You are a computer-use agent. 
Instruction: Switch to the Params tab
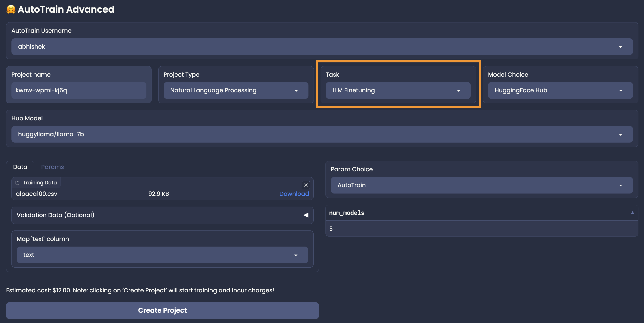tap(52, 167)
